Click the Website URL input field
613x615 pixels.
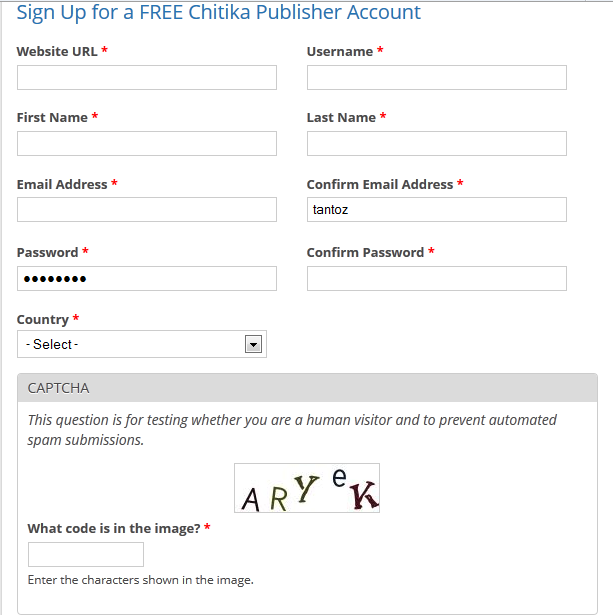[146, 78]
